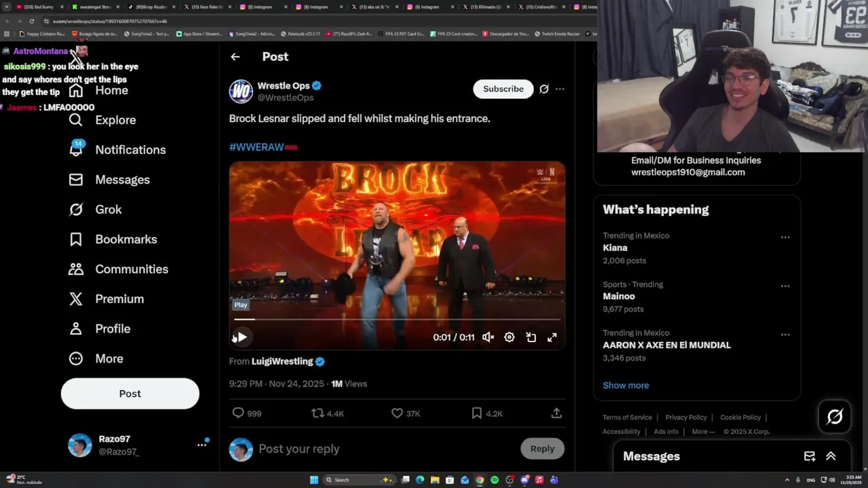Viewport: 868px width, 488px height.
Task: Click the Grok icon beside Subscribe
Action: 544,89
